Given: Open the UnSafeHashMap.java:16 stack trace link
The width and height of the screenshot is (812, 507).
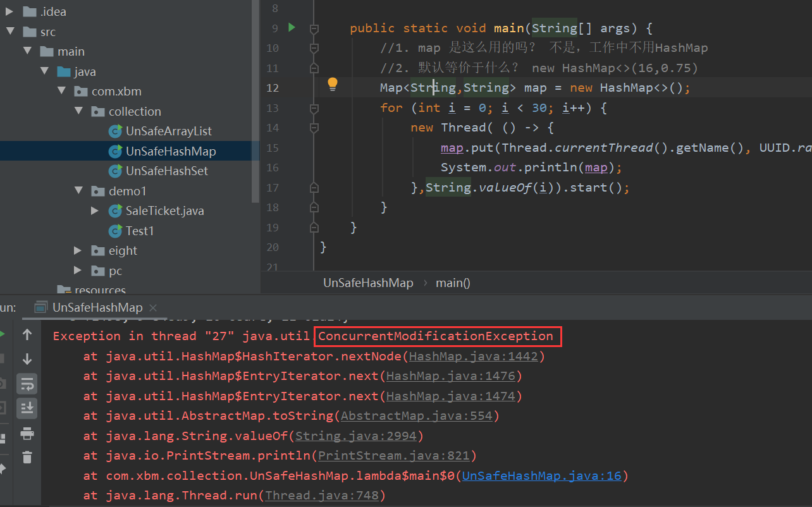Looking at the screenshot, I should point(542,475).
